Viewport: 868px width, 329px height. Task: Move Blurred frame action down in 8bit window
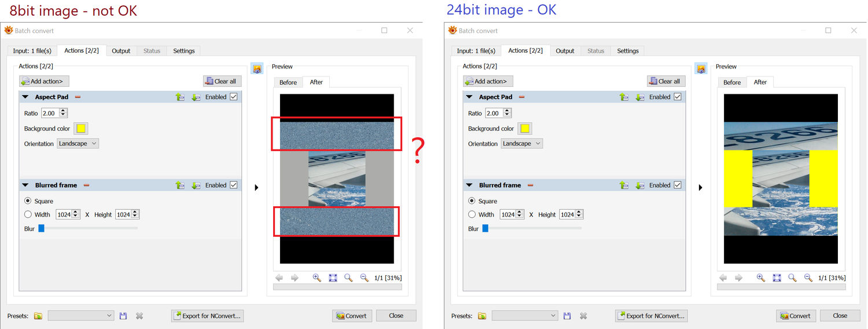(x=196, y=185)
